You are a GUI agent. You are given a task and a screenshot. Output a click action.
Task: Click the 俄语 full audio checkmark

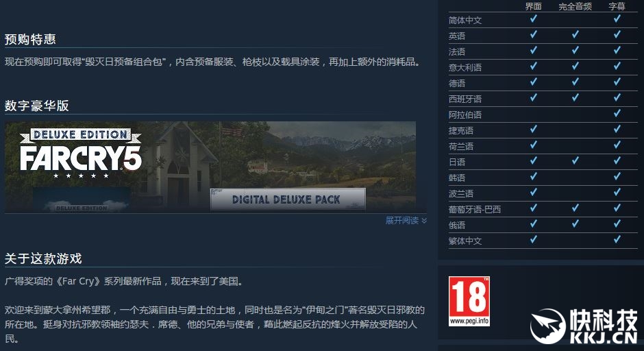coord(575,224)
